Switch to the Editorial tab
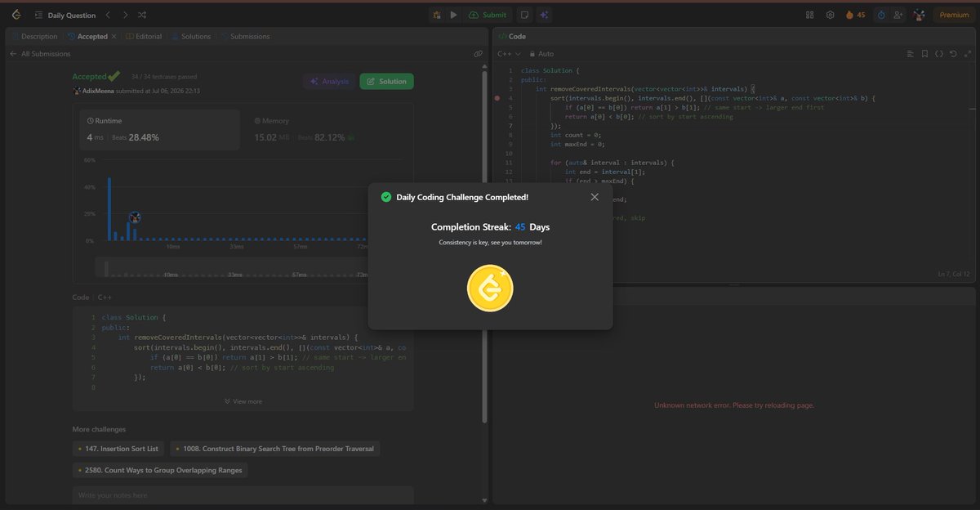This screenshot has width=980, height=510. tap(144, 36)
